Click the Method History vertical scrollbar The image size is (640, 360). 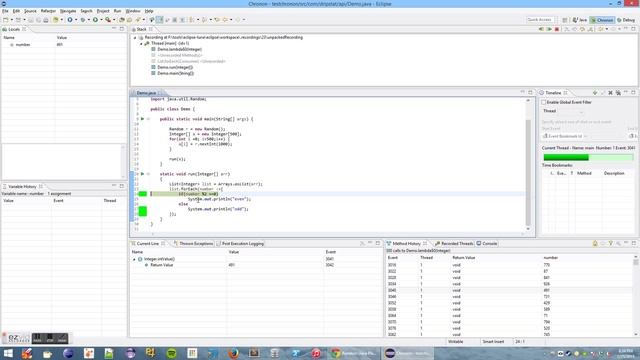636,295
